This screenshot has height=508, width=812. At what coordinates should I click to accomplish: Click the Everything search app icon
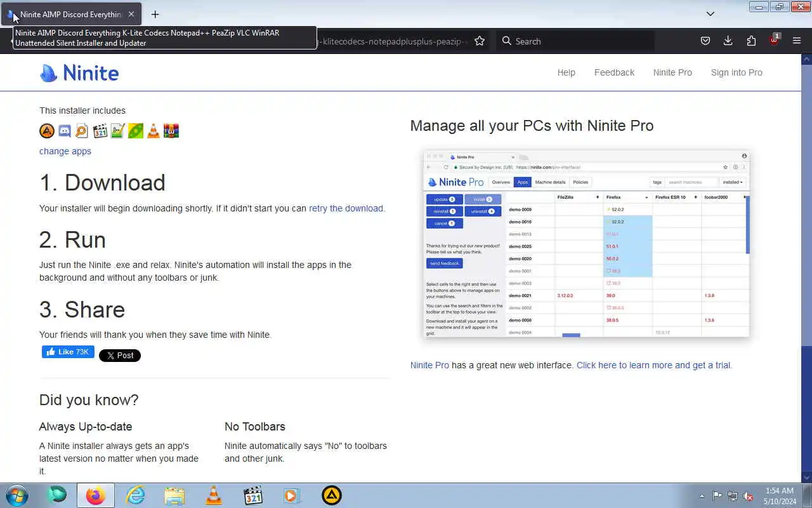82,131
